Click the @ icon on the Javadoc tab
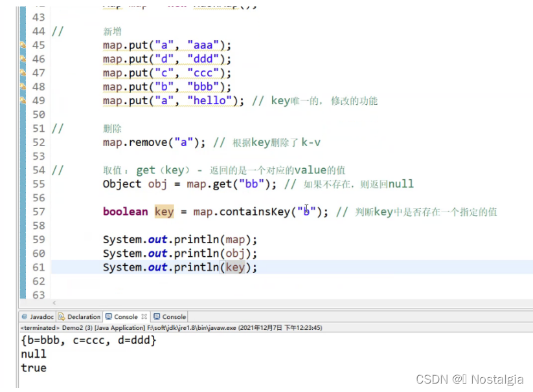Image resolution: width=533 pixels, height=392 pixels. click(25, 316)
